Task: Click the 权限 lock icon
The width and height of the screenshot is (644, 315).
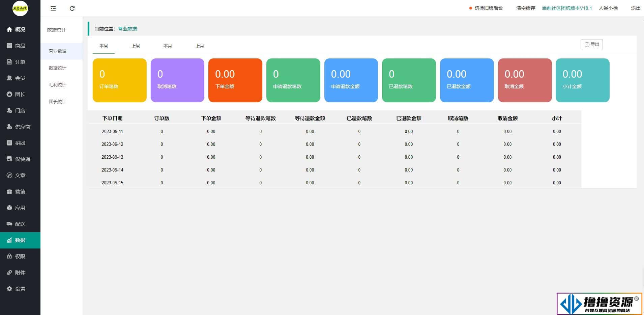Action: 9,256
